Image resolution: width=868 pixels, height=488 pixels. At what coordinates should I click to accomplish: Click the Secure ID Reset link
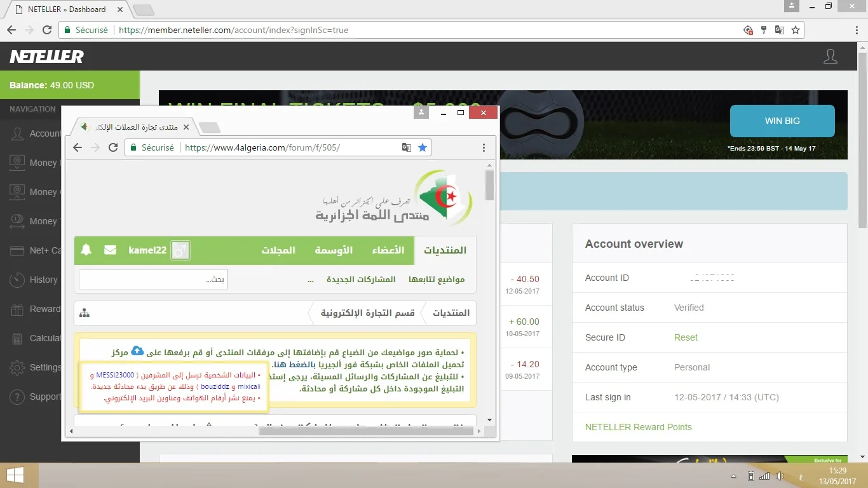click(x=686, y=337)
